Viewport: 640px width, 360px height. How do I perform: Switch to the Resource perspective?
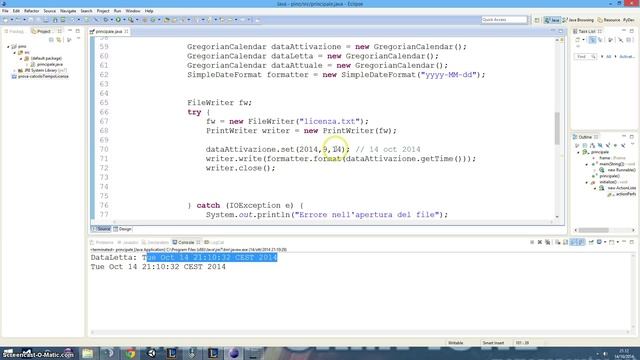coord(609,20)
